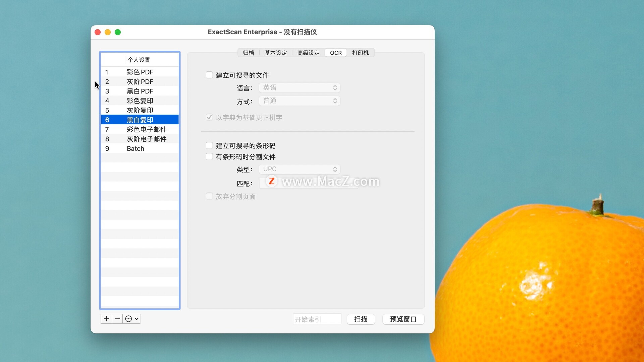Add a new profile with plus button
Screen dimensions: 644x362
pyautogui.click(x=106, y=319)
